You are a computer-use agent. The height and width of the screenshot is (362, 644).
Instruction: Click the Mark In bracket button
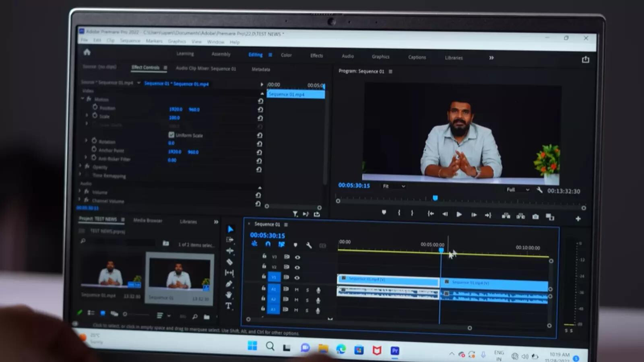point(399,213)
